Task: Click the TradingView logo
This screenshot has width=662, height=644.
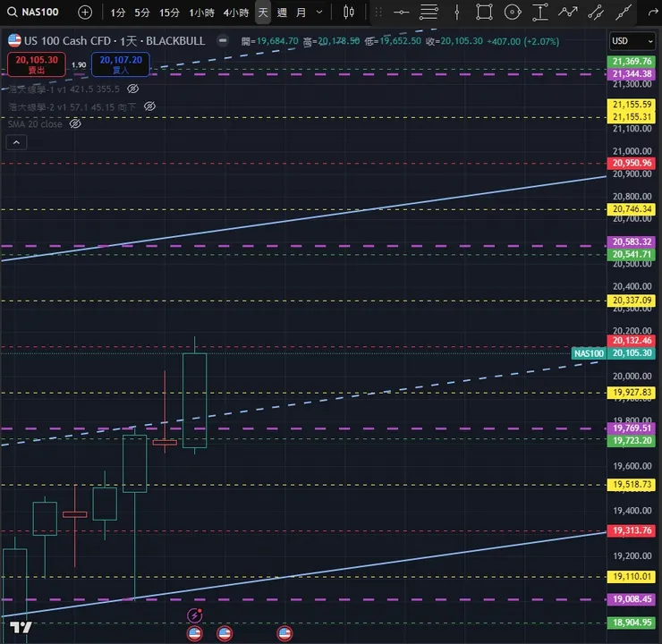Action: pyautogui.click(x=21, y=627)
